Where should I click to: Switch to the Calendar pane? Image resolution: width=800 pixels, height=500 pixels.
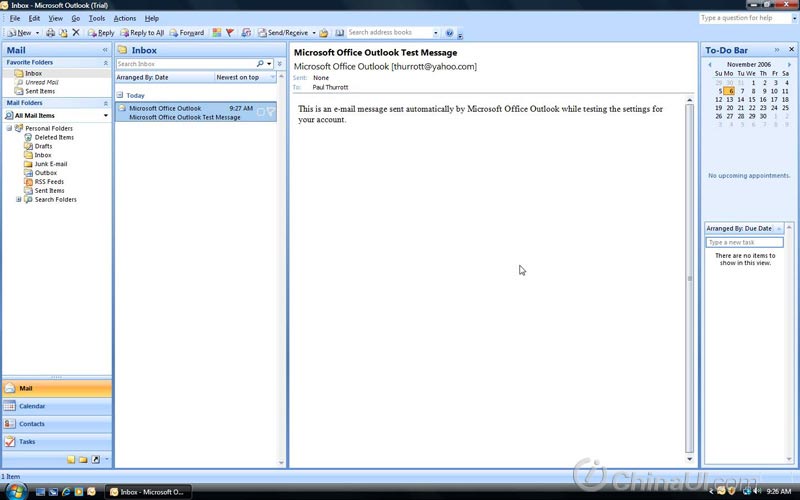[x=57, y=406]
